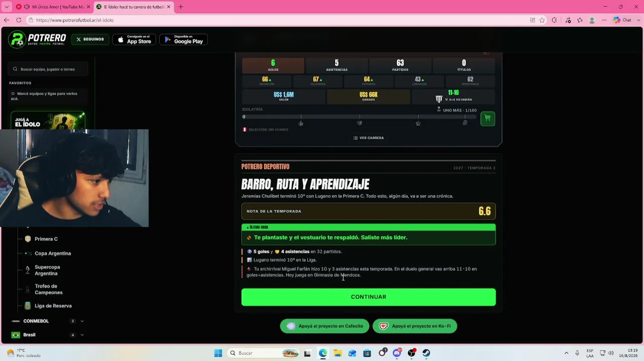
Task: Close the El Ídolo browser tab
Action: click(169, 7)
